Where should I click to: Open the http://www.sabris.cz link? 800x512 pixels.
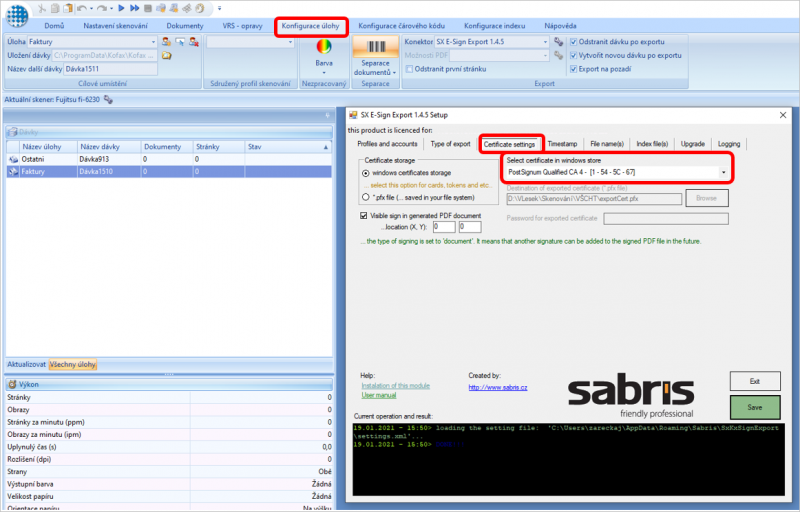(x=497, y=388)
